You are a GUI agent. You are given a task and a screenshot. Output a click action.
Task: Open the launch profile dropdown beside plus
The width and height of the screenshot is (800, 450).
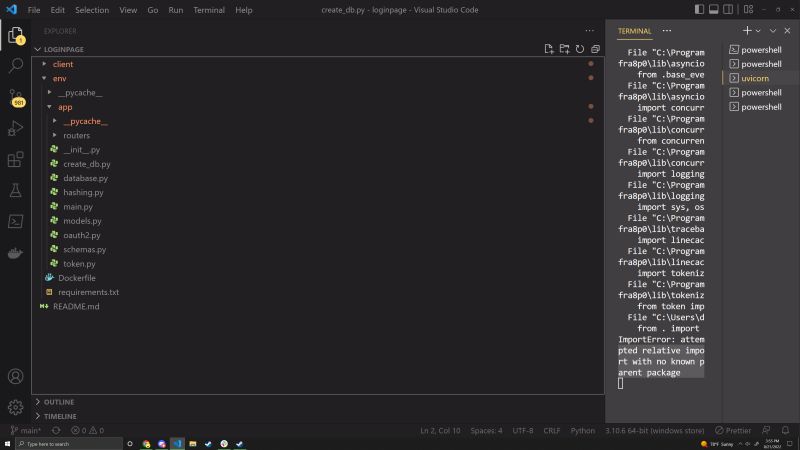tap(758, 31)
